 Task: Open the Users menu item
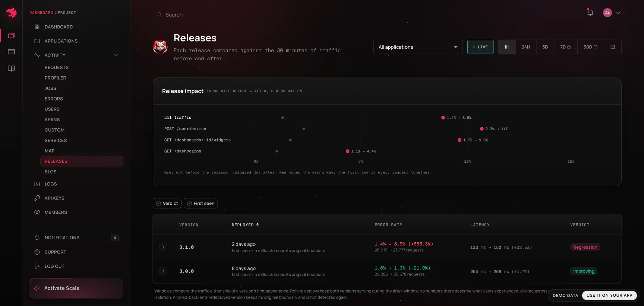pos(52,109)
